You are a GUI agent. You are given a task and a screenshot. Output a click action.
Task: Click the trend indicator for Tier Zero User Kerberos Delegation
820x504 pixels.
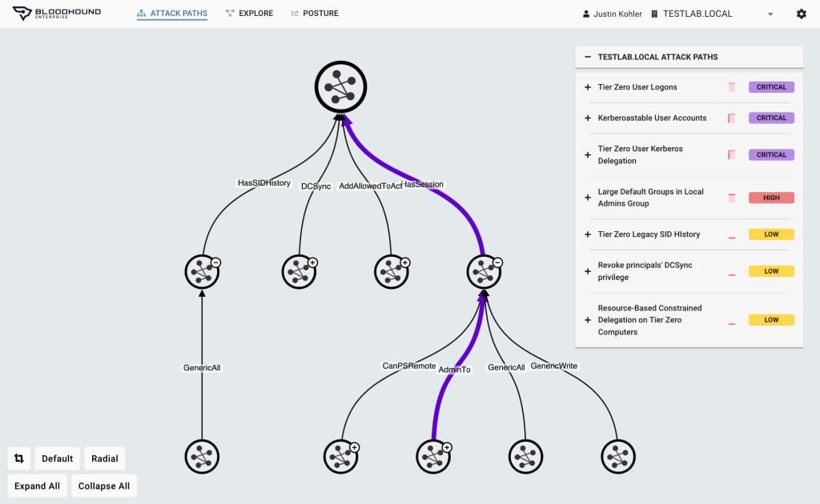(x=732, y=154)
